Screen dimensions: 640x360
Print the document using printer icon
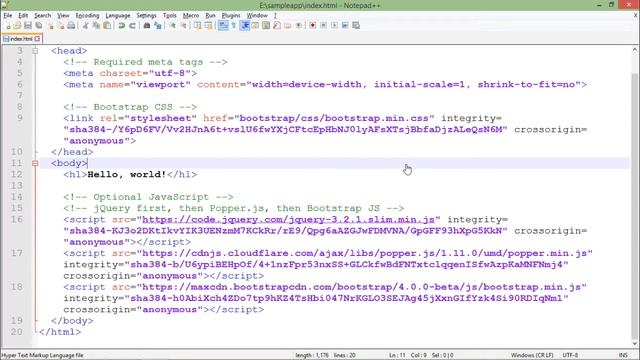click(71, 25)
